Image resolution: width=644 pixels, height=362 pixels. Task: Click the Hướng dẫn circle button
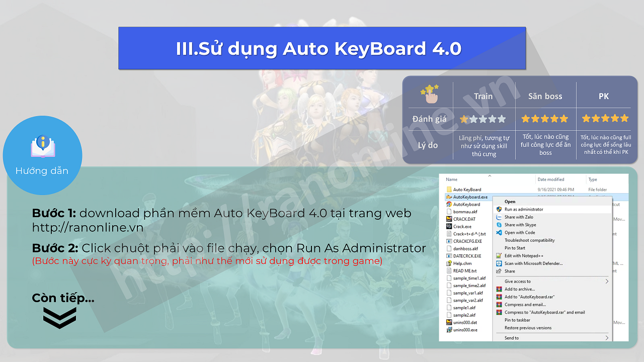[x=42, y=155]
